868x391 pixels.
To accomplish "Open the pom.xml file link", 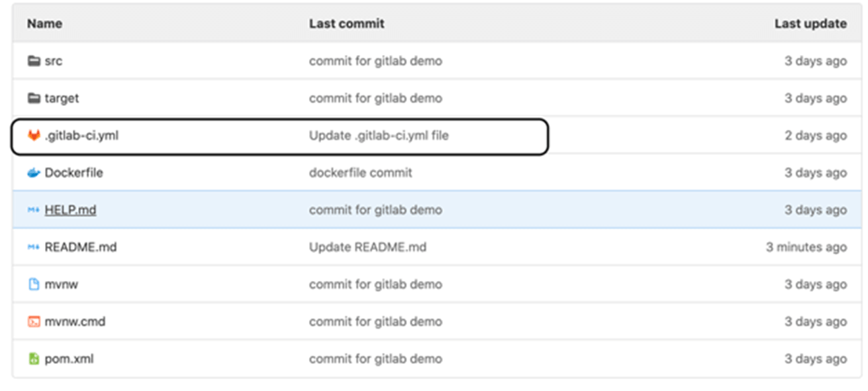I will (x=69, y=359).
